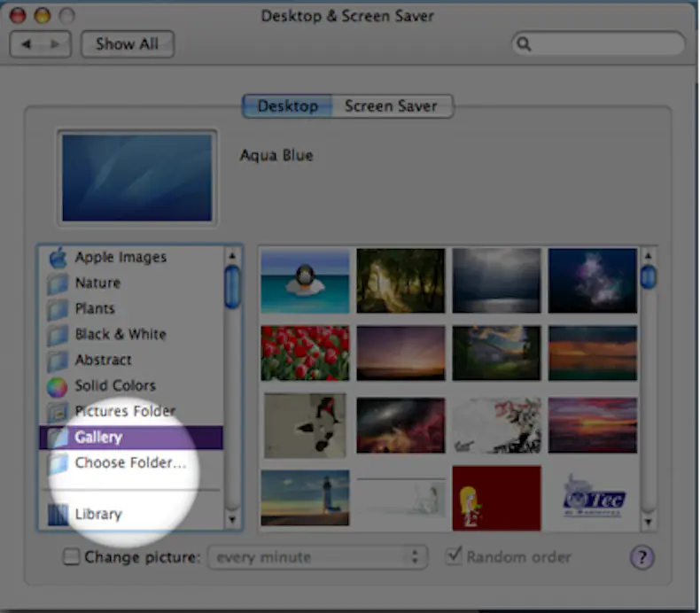Screen dimensions: 700x613
Task: Click the Black & White folder icon
Action: coord(58,335)
